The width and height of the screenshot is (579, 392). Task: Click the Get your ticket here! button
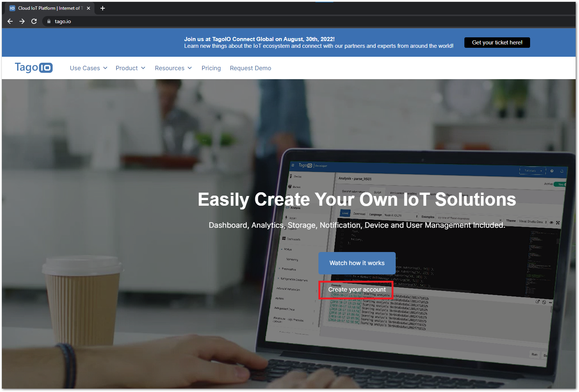coord(497,43)
